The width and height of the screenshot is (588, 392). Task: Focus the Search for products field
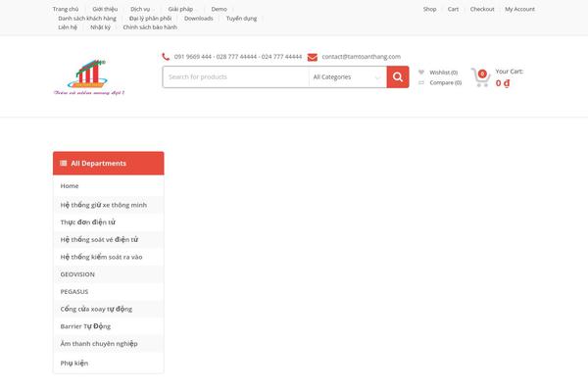[236, 76]
